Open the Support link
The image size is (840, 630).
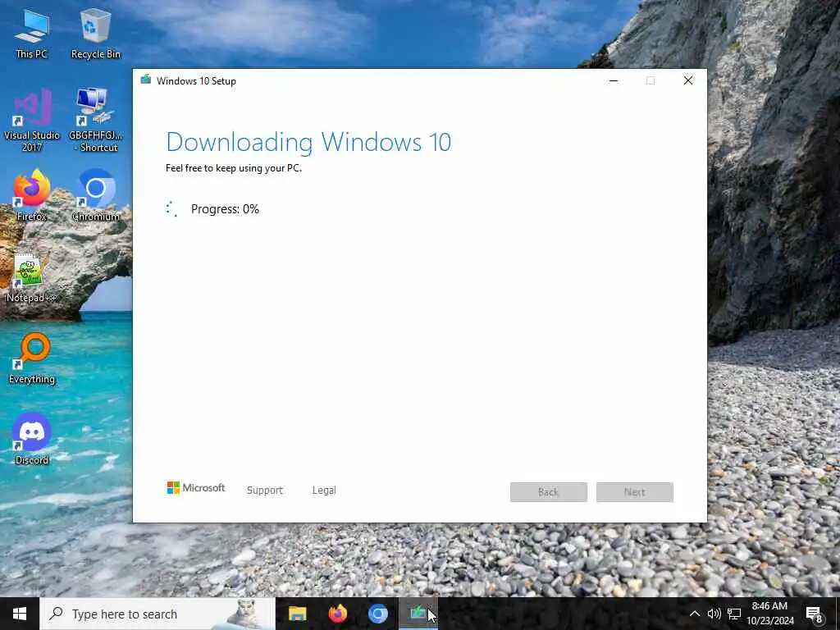pyautogui.click(x=265, y=491)
